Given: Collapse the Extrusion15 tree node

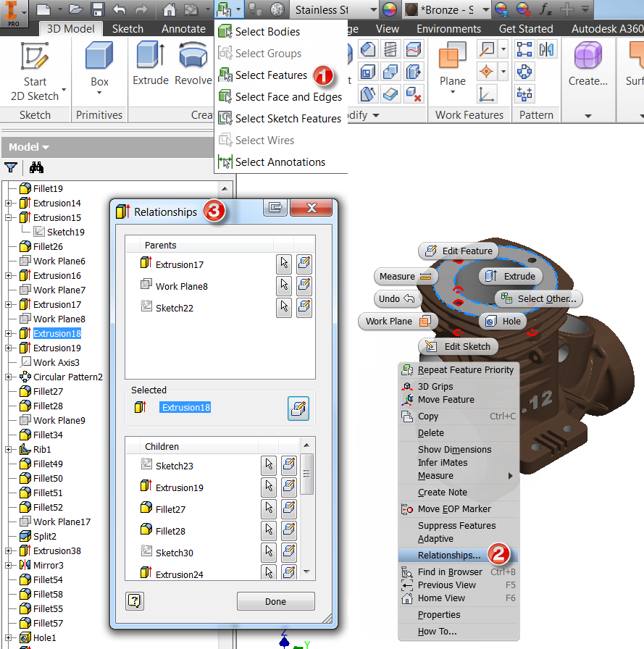Looking at the screenshot, I should coord(8,218).
